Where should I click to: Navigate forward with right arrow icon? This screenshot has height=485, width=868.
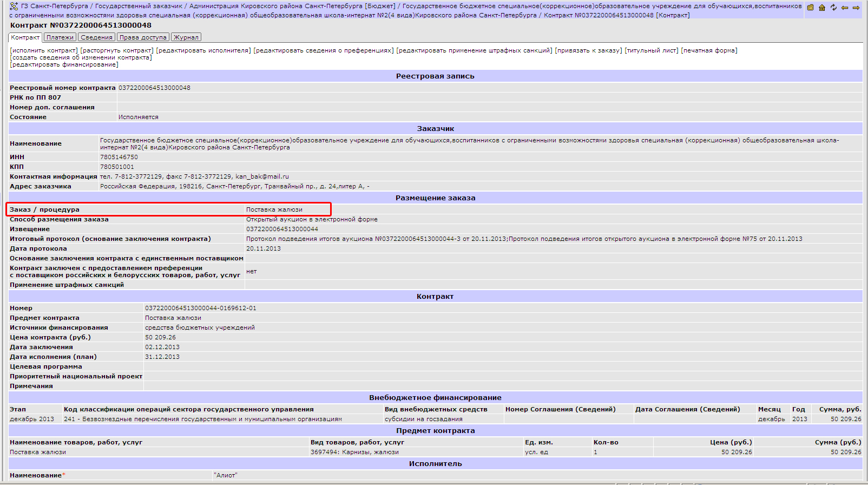point(856,8)
